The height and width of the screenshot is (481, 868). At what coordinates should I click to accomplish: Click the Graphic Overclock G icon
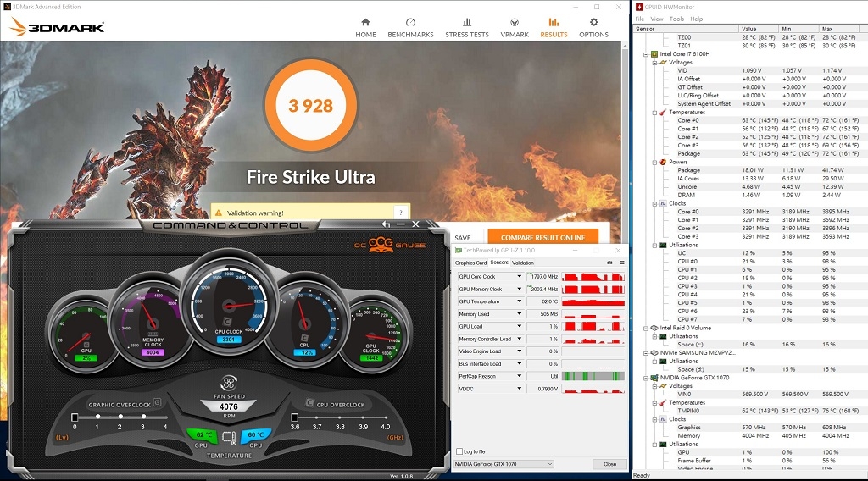pos(157,402)
